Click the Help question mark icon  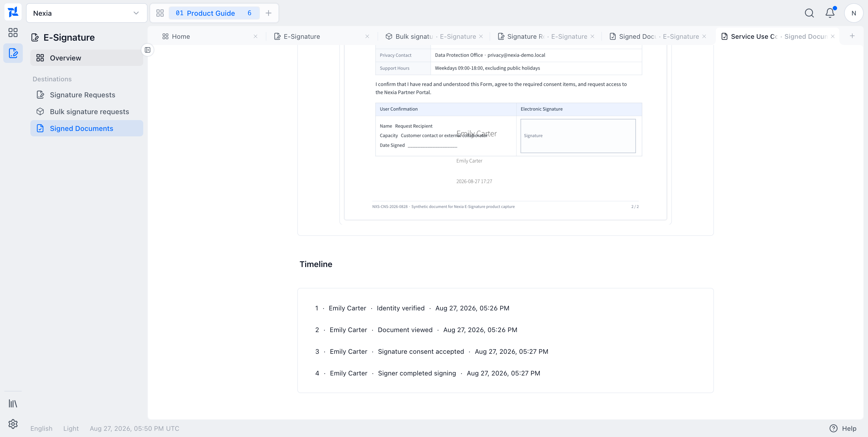pos(833,428)
